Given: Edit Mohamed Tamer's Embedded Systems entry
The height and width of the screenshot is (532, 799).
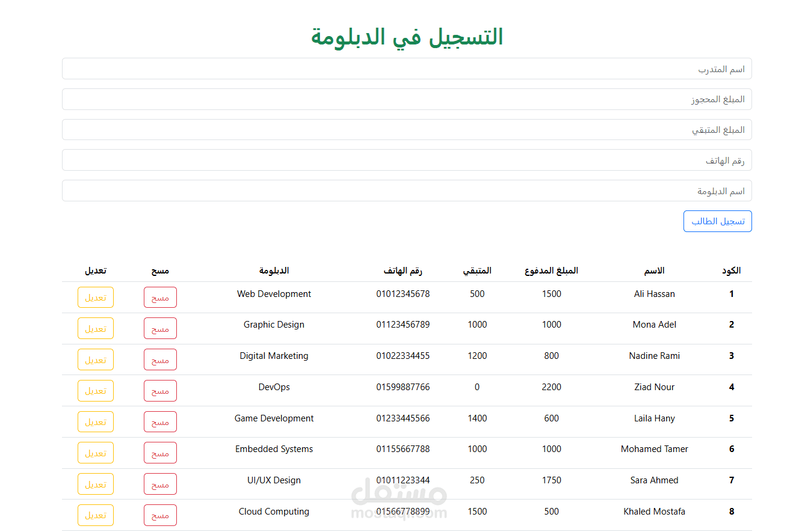Looking at the screenshot, I should tap(96, 453).
